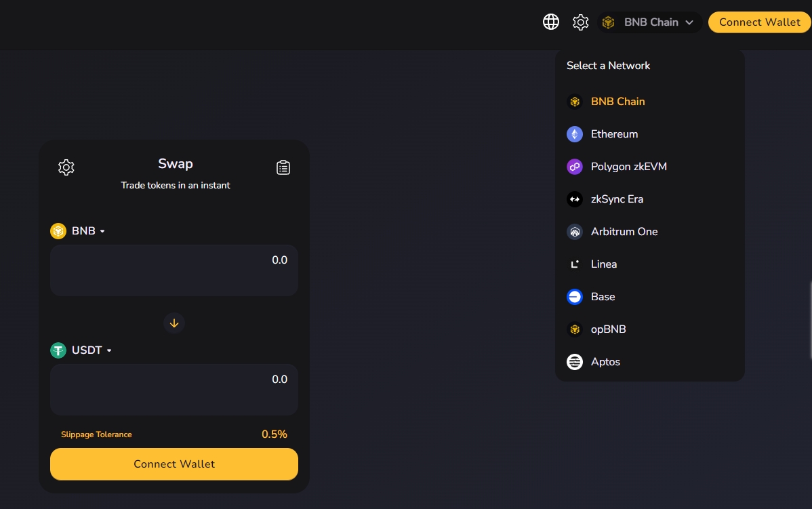812x509 pixels.
Task: Select the Aptos network option
Action: 605,362
